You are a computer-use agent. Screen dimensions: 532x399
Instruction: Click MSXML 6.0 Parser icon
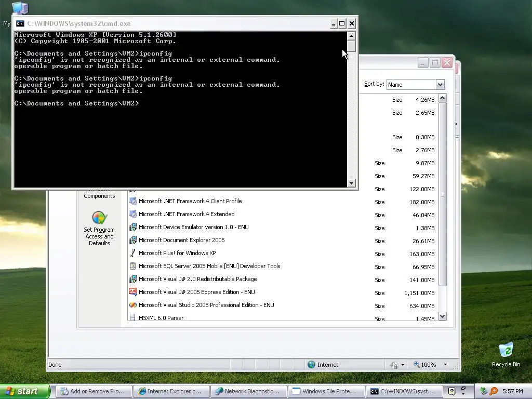pyautogui.click(x=132, y=317)
